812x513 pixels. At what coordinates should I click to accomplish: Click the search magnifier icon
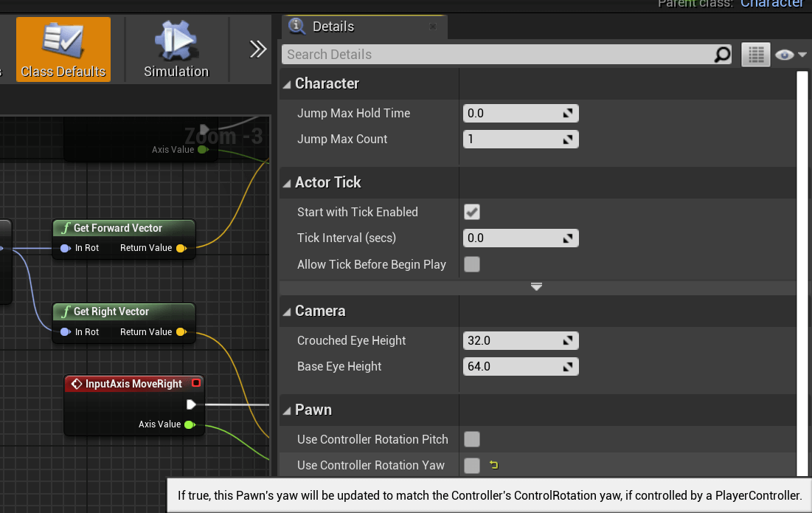click(x=723, y=55)
